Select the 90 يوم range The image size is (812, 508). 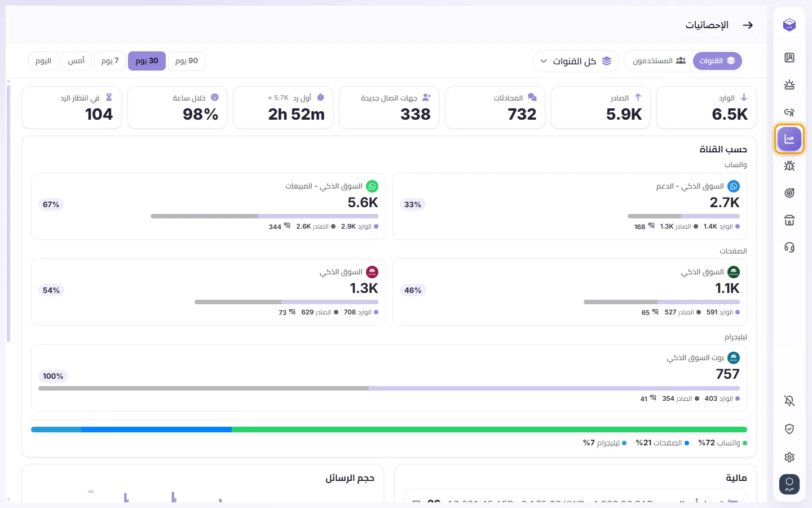pyautogui.click(x=187, y=61)
